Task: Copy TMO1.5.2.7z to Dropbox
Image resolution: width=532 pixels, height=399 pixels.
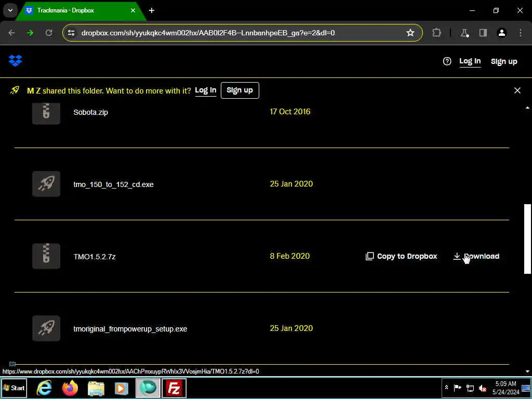Action: point(402,256)
